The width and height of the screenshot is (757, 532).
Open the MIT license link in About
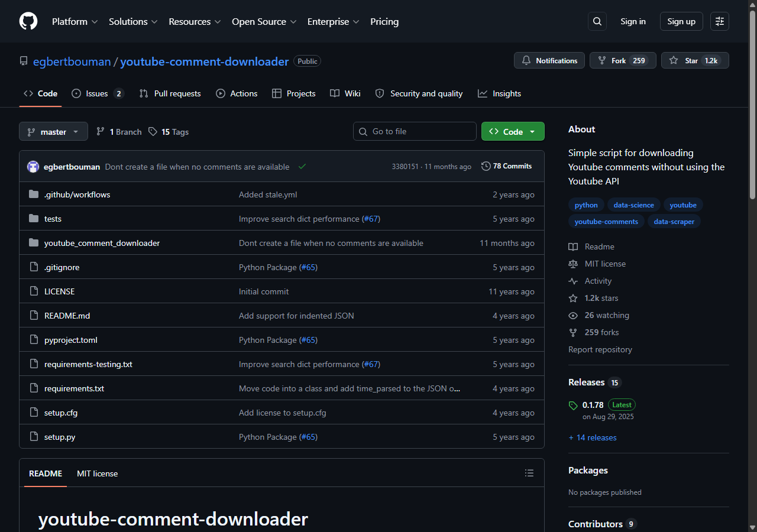coord(597,264)
